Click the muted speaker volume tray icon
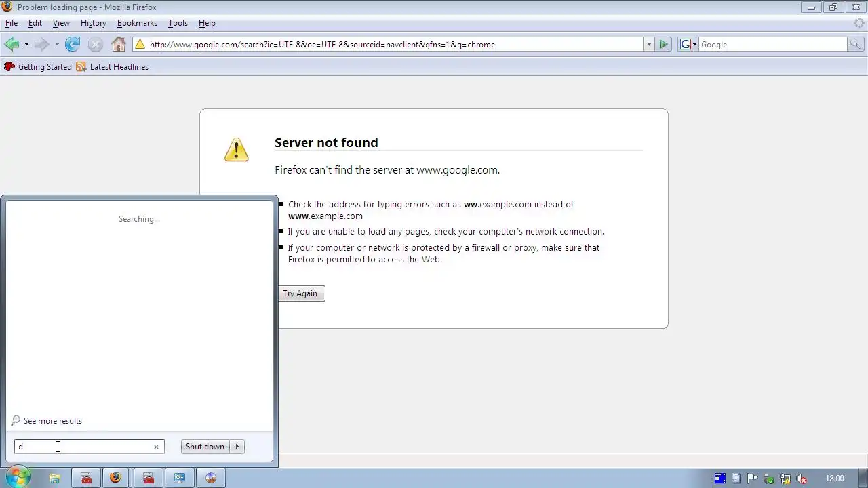Screen dimensions: 868x488 [x=801, y=479]
